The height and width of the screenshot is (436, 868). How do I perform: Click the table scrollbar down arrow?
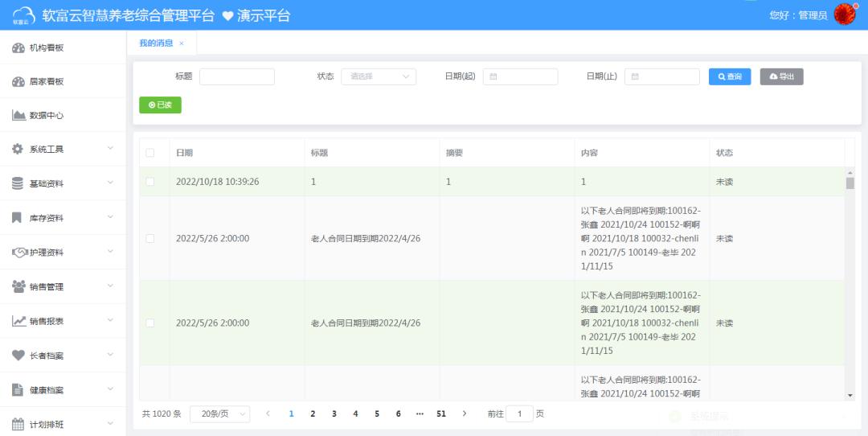[850, 396]
